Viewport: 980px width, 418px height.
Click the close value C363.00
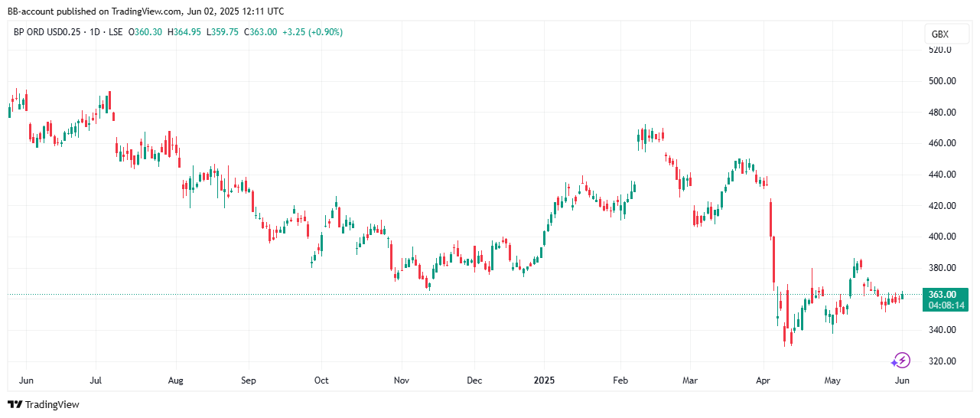click(x=259, y=32)
